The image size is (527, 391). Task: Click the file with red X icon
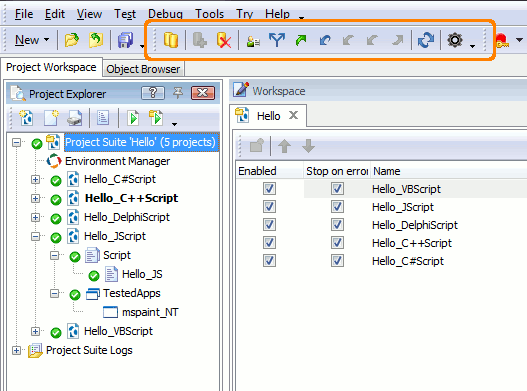pos(224,40)
